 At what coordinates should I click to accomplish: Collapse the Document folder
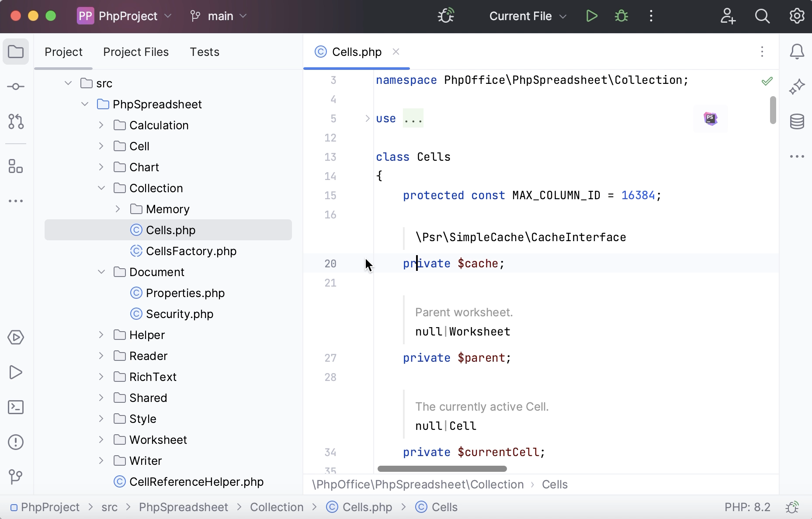[x=101, y=272]
